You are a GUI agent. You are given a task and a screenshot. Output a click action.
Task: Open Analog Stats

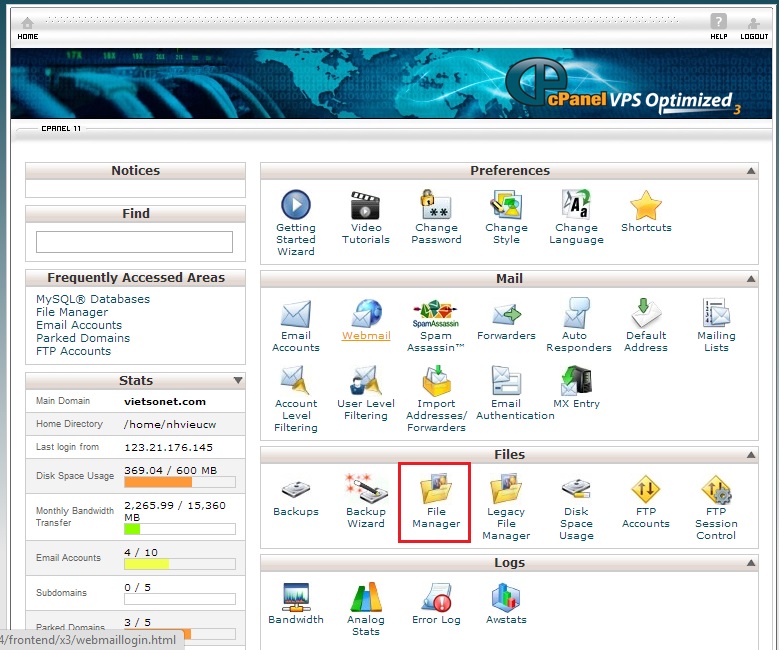coord(366,609)
